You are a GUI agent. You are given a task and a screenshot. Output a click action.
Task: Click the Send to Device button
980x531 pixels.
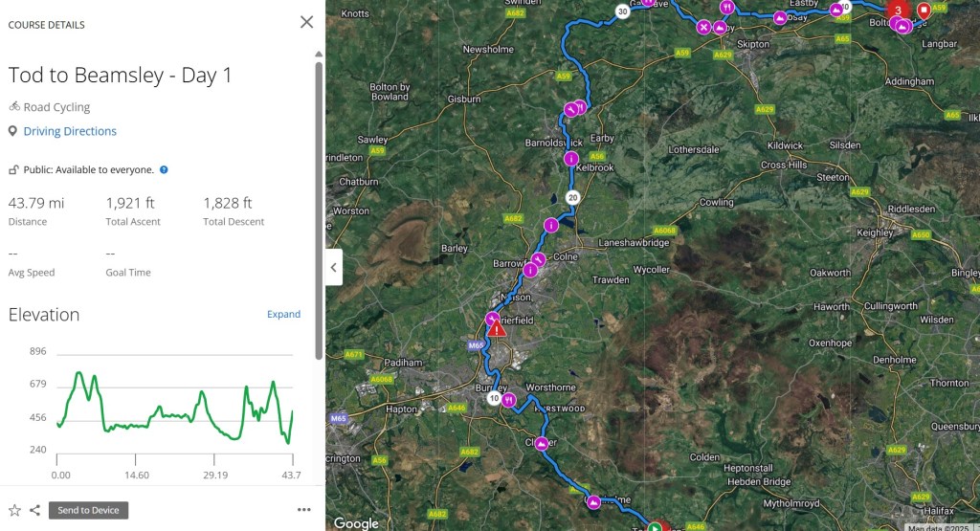pos(88,510)
